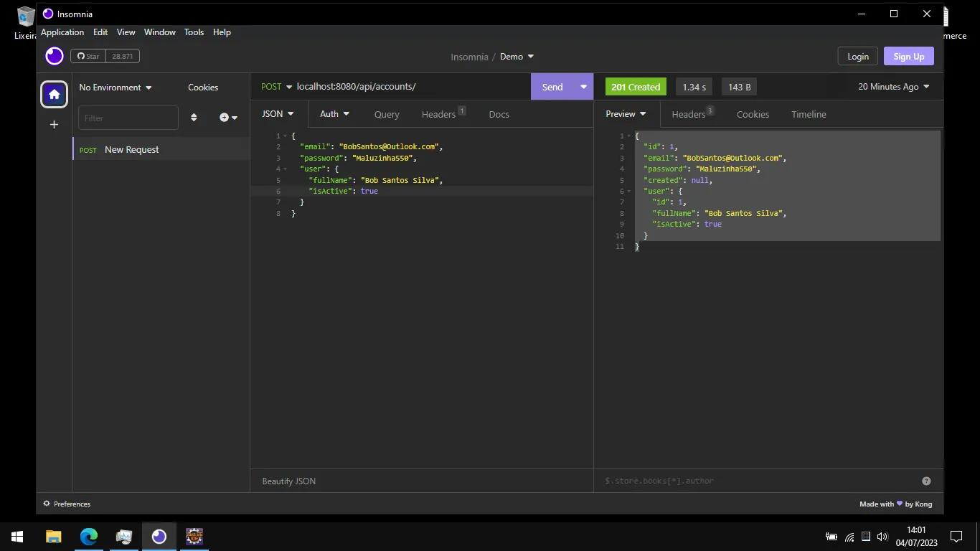Send the POST request

tap(552, 87)
